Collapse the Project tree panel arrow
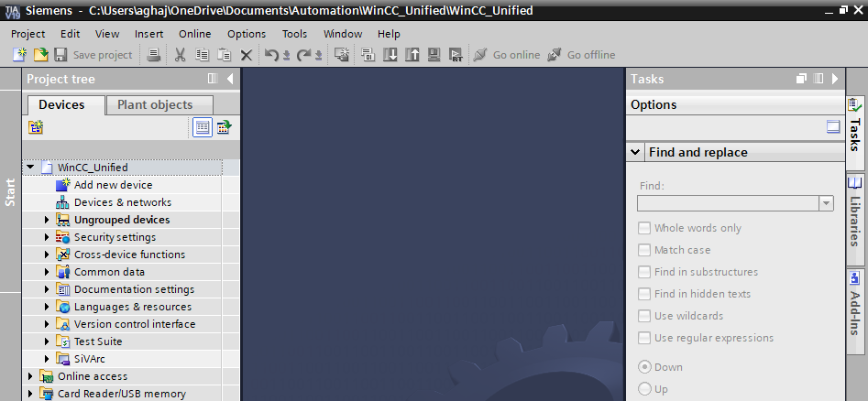 tap(230, 79)
